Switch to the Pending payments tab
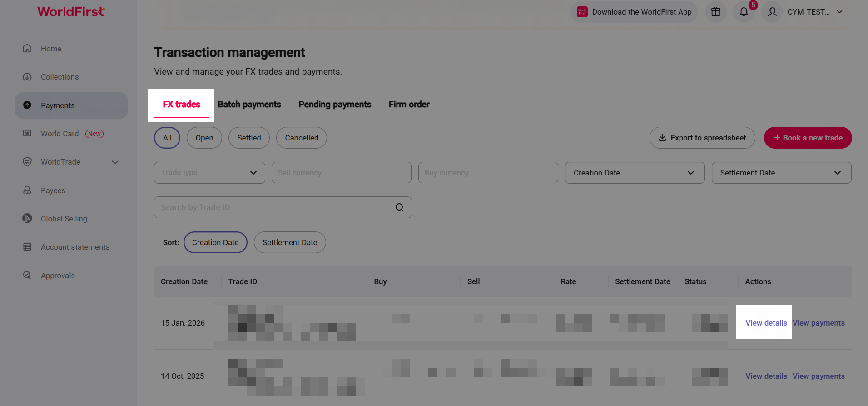 (x=335, y=105)
